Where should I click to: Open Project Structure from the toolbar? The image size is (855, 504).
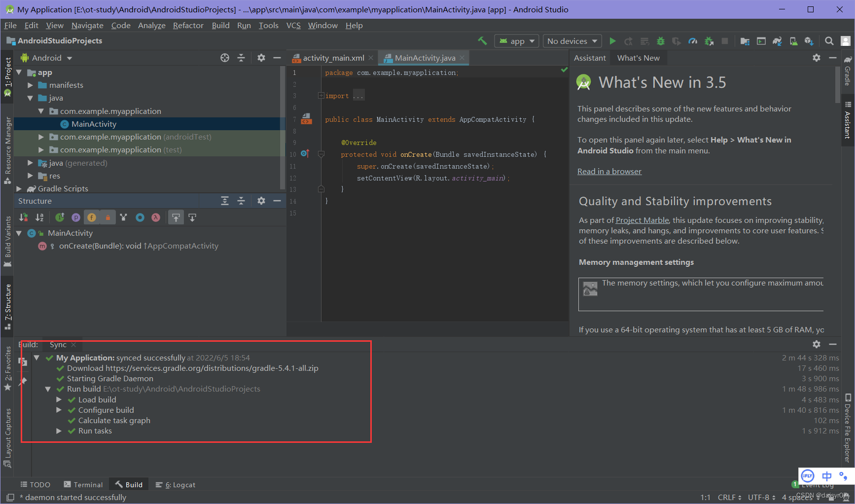pyautogui.click(x=745, y=41)
